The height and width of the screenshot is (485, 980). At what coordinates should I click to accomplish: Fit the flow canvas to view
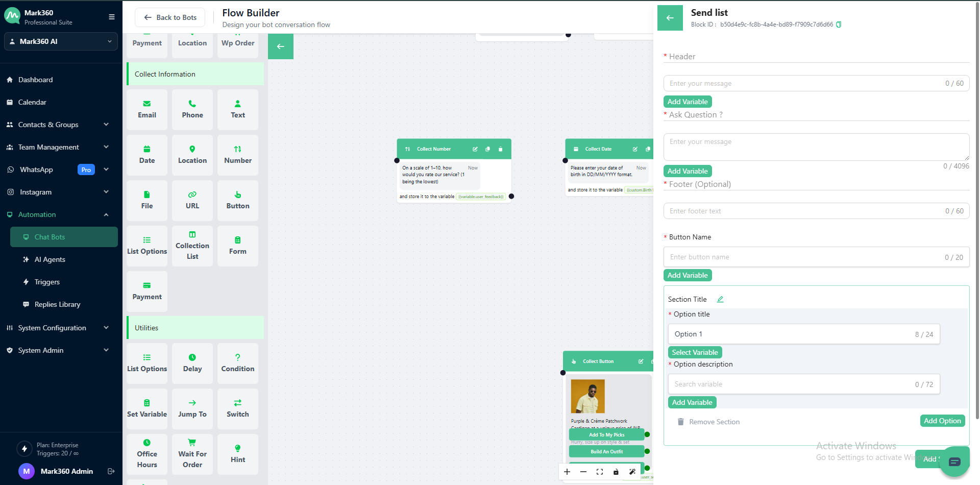600,472
